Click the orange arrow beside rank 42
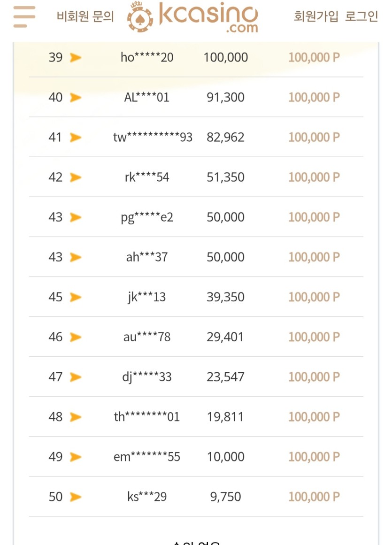The width and height of the screenshot is (392, 545). tap(76, 177)
